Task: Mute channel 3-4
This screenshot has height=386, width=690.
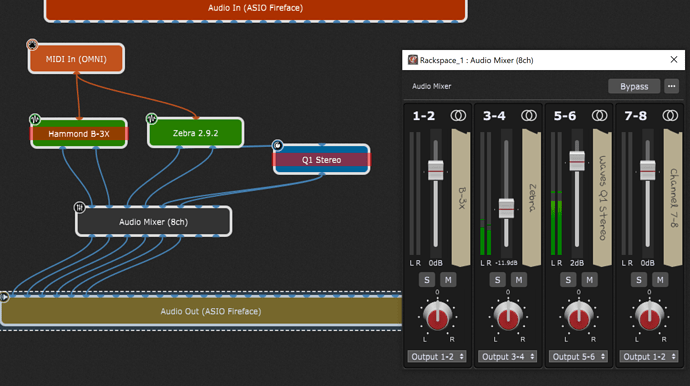Action: (x=519, y=280)
